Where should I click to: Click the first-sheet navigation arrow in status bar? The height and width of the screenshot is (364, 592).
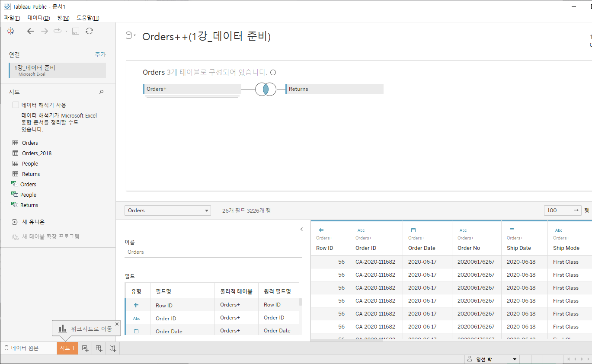pos(568,359)
